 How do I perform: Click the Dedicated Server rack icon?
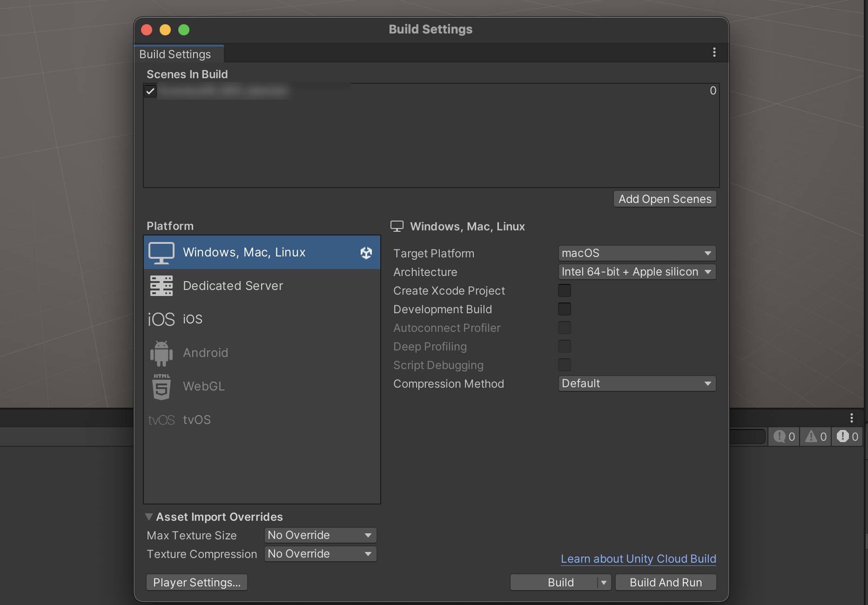click(x=161, y=286)
